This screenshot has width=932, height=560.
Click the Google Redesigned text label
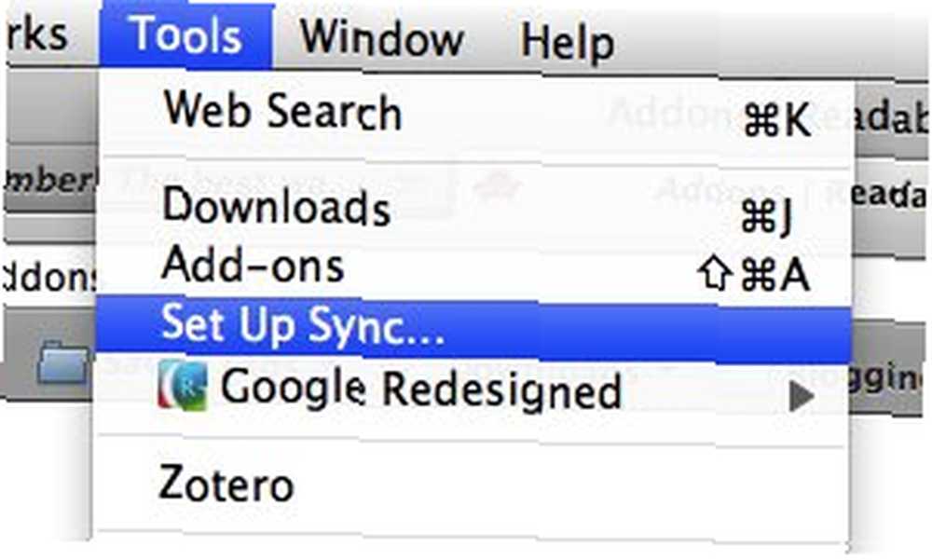[420, 389]
